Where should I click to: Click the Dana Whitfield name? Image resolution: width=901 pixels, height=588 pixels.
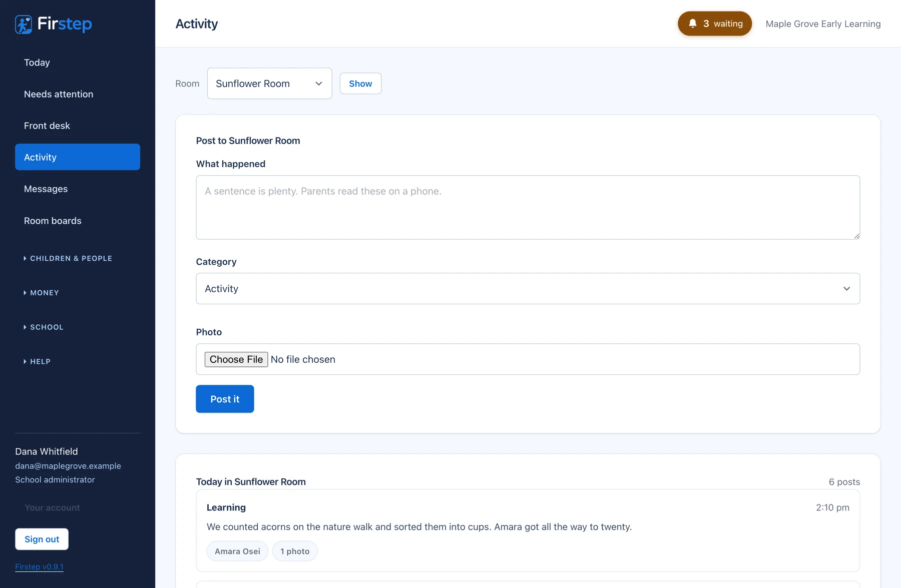click(47, 451)
